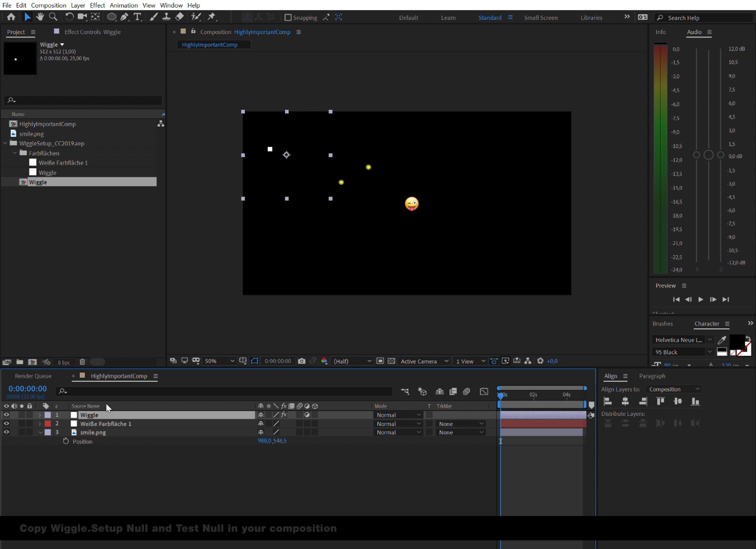Select the Zoom tool in toolbar
Viewport: 756px width, 549px height.
point(53,17)
